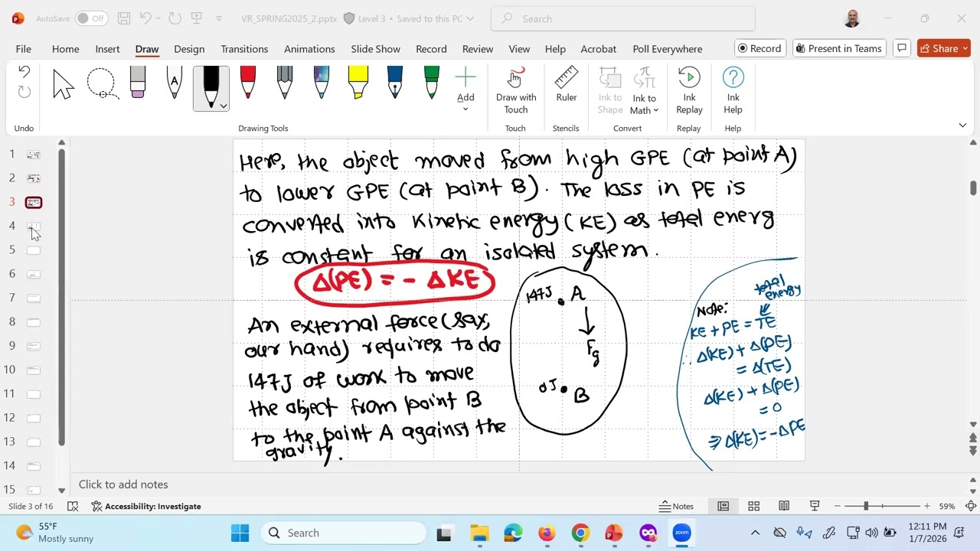Open Zoom from the taskbar
This screenshot has height=551, width=980.
point(681,533)
